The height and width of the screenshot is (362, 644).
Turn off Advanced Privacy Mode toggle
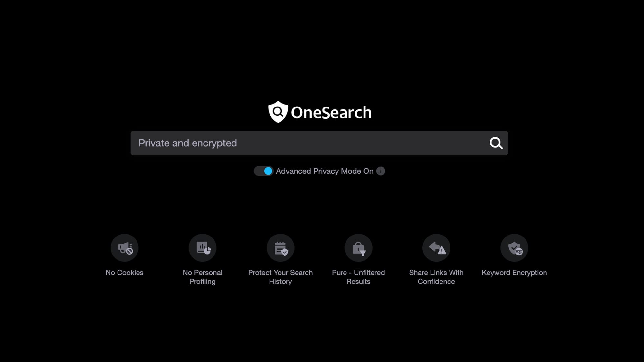[263, 171]
